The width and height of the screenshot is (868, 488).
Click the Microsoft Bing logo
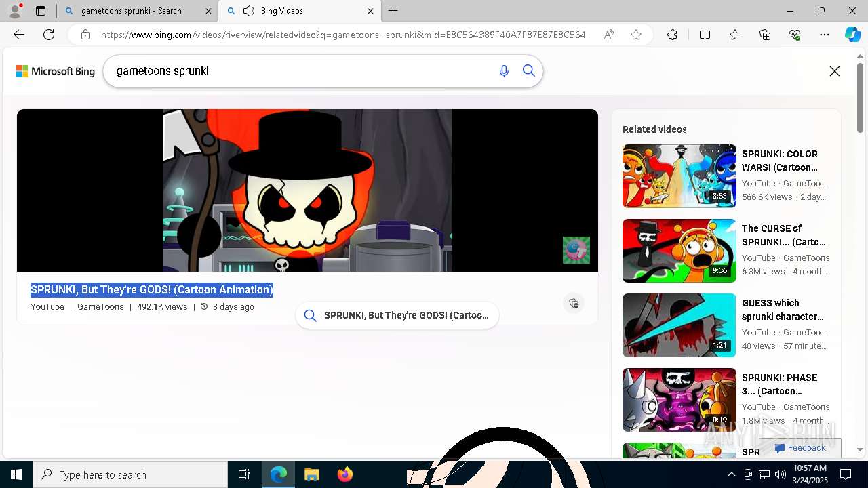pos(56,71)
